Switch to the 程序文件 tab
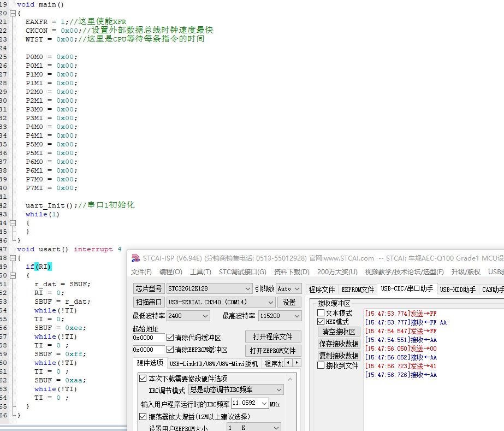Viewport: 504px width, 431px height. click(322, 290)
